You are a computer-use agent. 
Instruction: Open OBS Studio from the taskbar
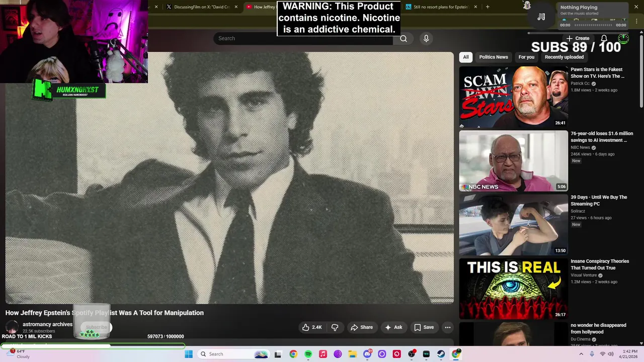point(412,354)
